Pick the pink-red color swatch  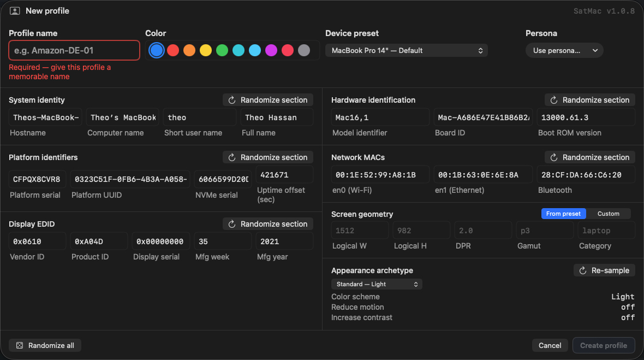pos(288,51)
